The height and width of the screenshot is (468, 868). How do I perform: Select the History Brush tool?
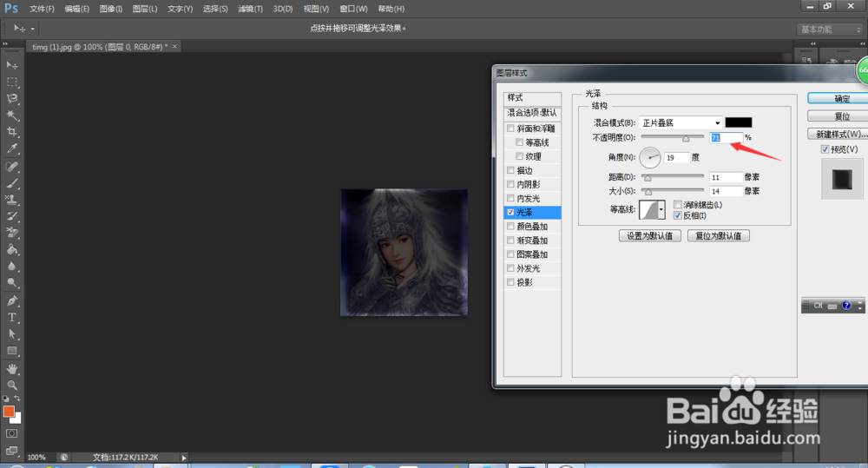pyautogui.click(x=11, y=216)
